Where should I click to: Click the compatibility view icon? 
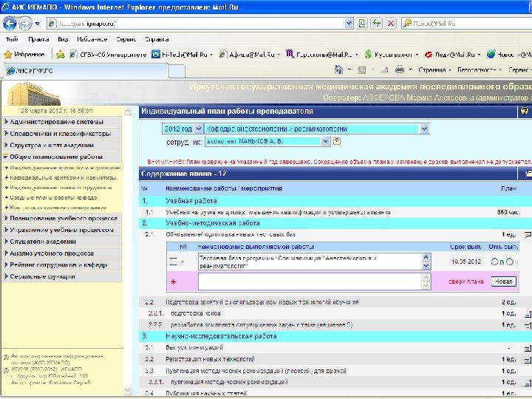click(362, 24)
